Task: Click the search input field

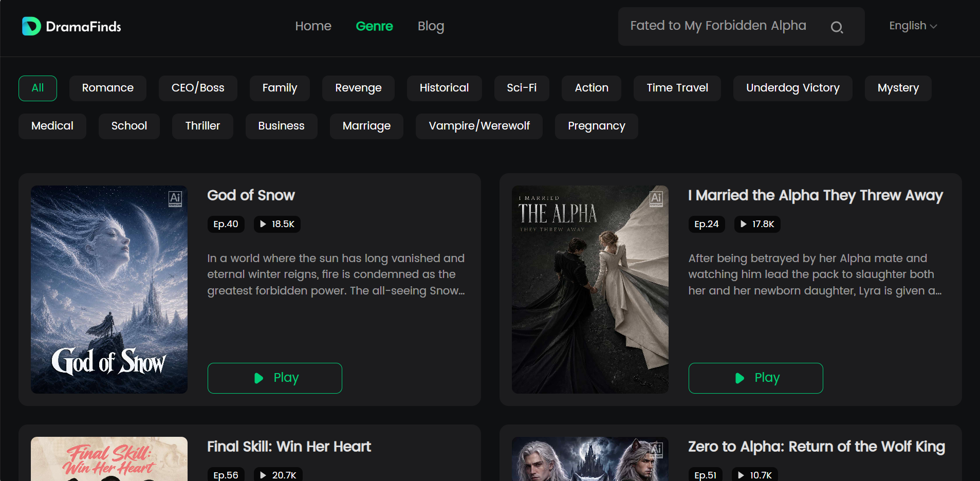Action: [x=725, y=26]
